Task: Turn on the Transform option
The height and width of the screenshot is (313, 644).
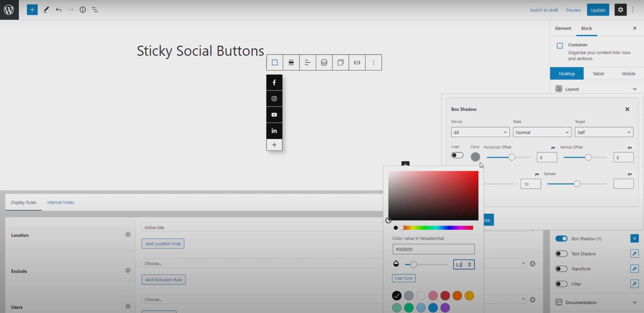Action: [x=562, y=269]
